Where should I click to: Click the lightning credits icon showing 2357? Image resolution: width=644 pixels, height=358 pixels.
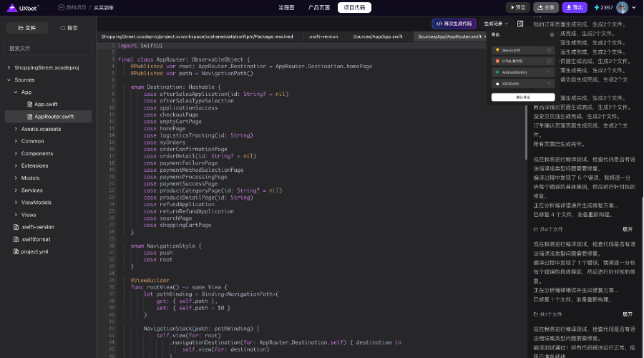click(597, 7)
